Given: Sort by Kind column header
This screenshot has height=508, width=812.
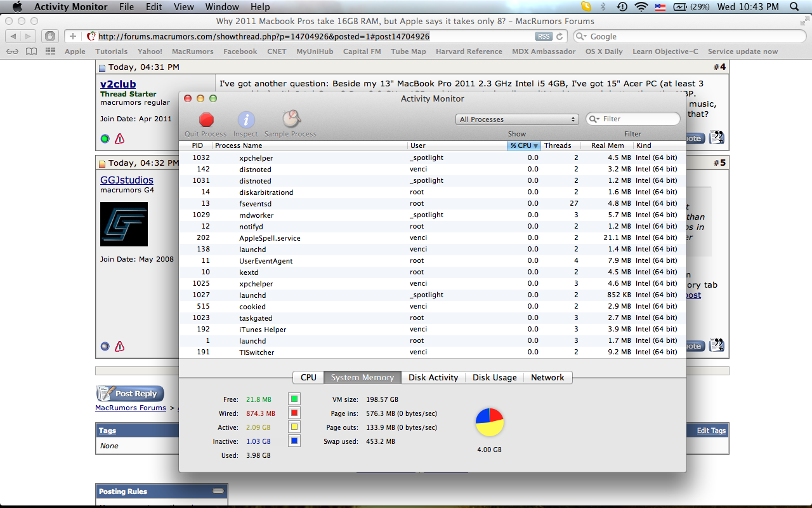Looking at the screenshot, I should tap(660, 145).
